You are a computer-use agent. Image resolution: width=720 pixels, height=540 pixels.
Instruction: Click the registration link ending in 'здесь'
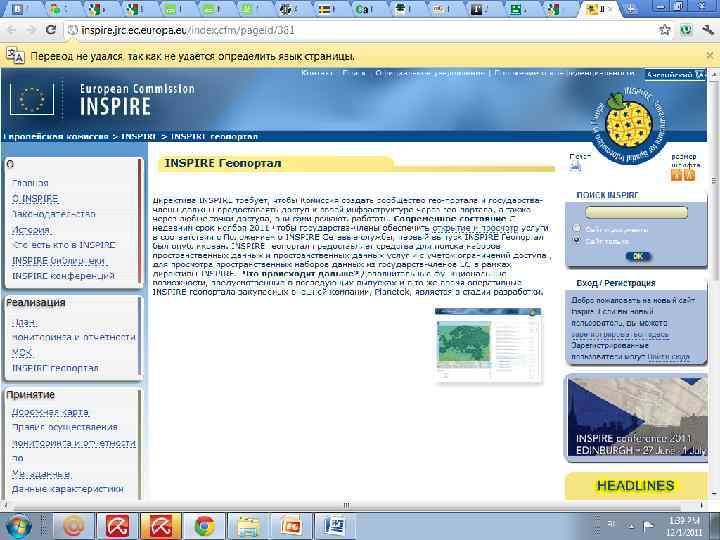(x=619, y=335)
